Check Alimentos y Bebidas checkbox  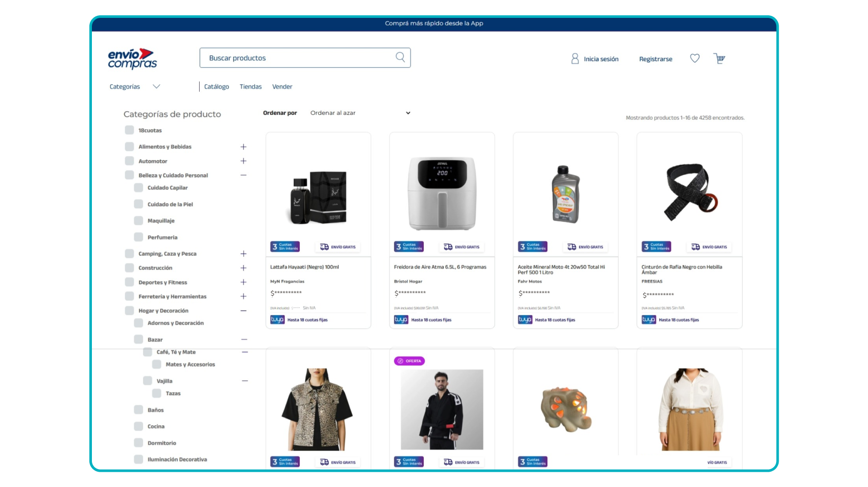[x=129, y=147]
